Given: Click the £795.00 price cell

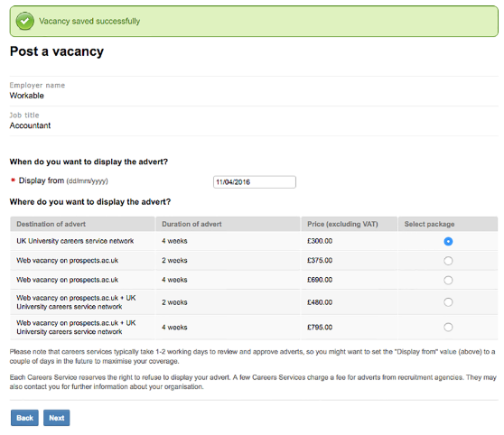Looking at the screenshot, I should pos(349,327).
